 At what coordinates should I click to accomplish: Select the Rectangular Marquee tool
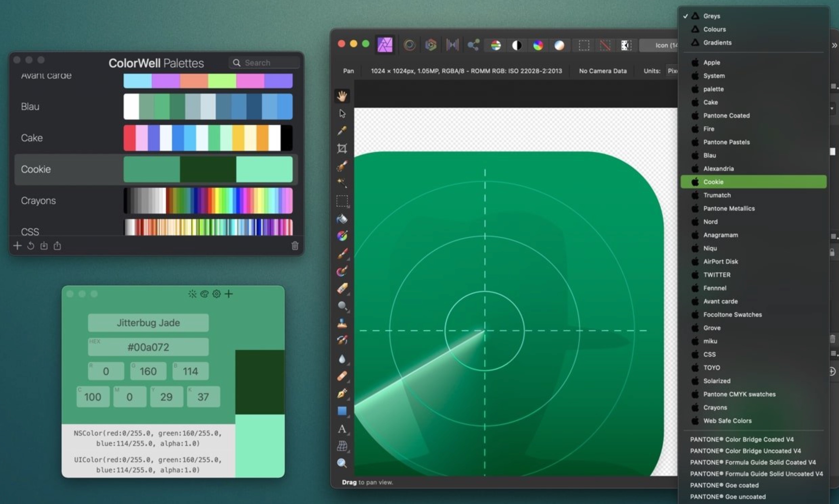pyautogui.click(x=342, y=201)
